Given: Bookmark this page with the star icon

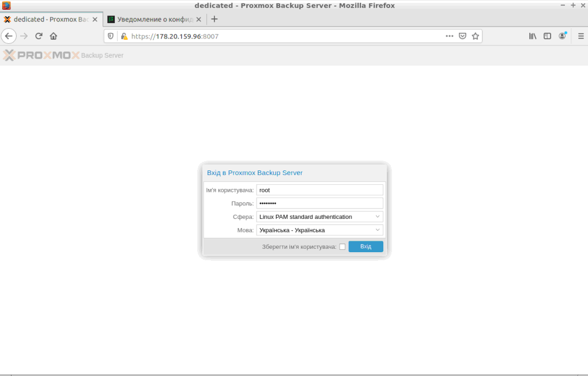Looking at the screenshot, I should (476, 36).
